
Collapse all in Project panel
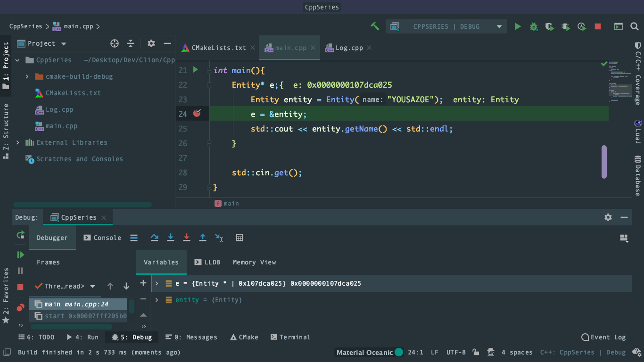pos(131,43)
